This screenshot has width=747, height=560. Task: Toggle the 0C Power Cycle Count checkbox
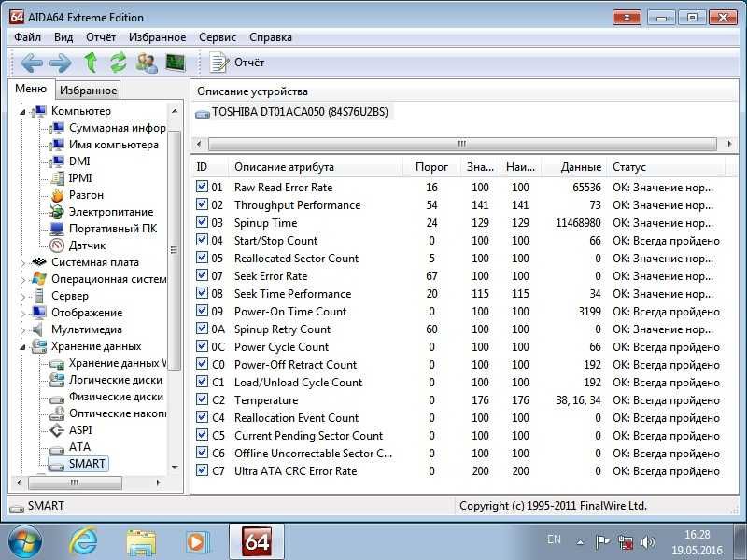[202, 346]
